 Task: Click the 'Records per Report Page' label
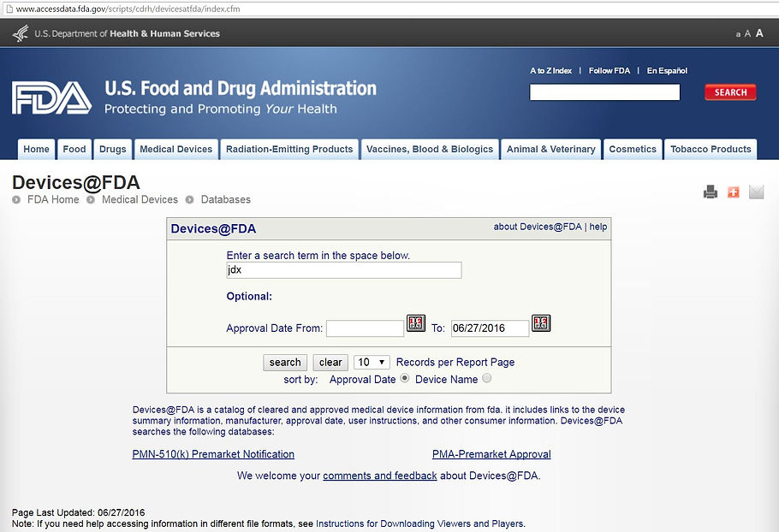[455, 363]
